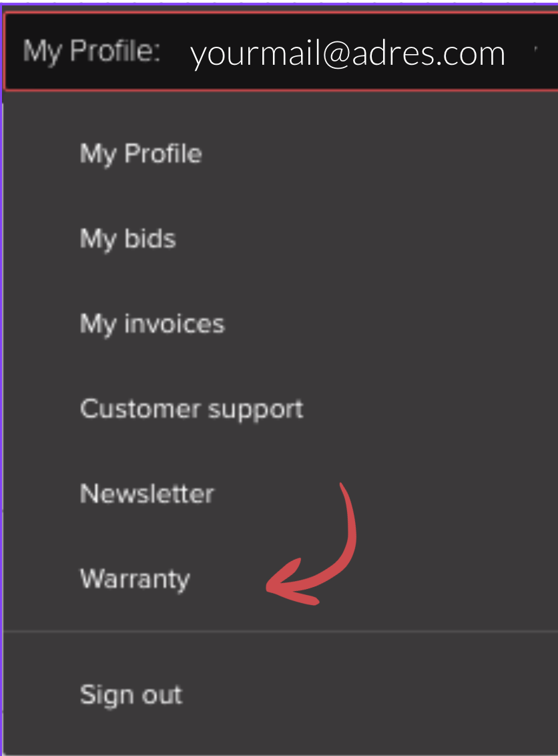Go to Customer support
This screenshot has height=756, width=558.
point(192,409)
